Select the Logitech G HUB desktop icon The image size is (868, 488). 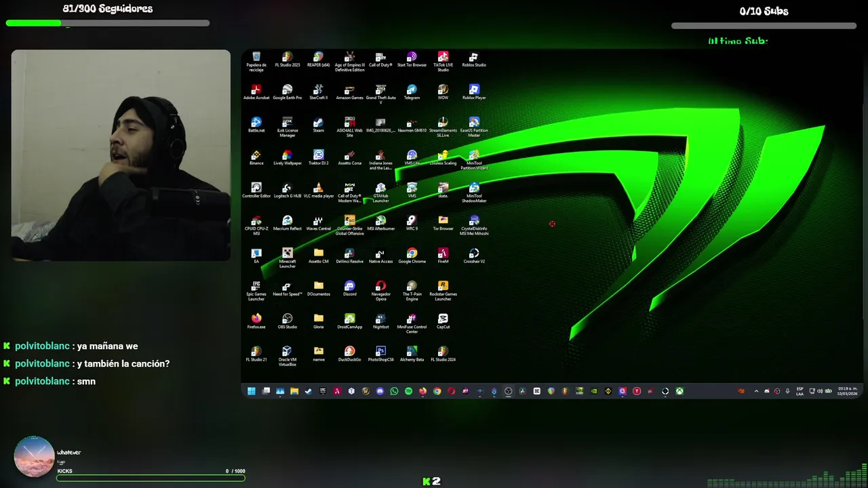pos(288,190)
